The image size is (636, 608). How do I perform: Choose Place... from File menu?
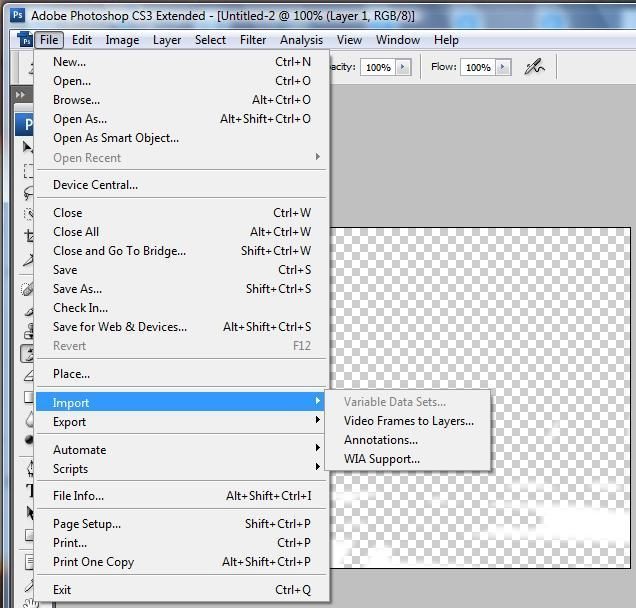coord(182,374)
